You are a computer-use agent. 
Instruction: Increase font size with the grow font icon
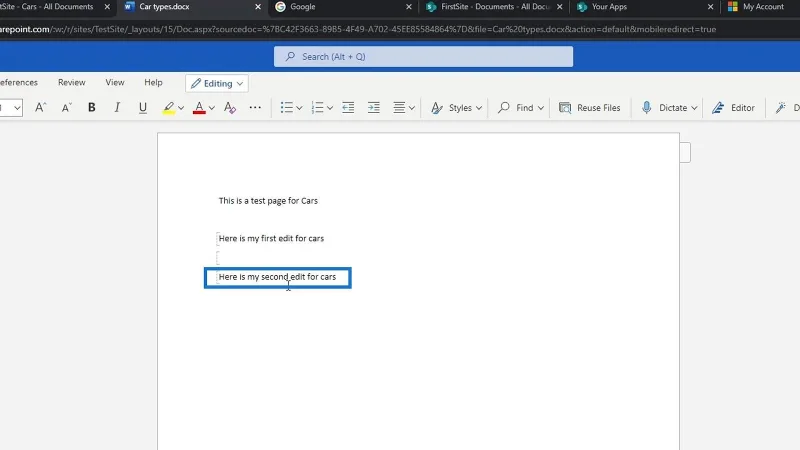pyautogui.click(x=40, y=108)
